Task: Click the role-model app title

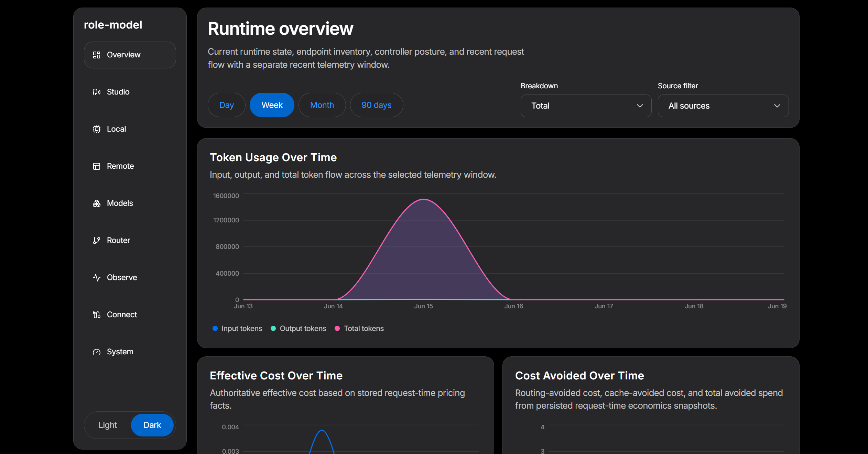Action: pos(113,25)
